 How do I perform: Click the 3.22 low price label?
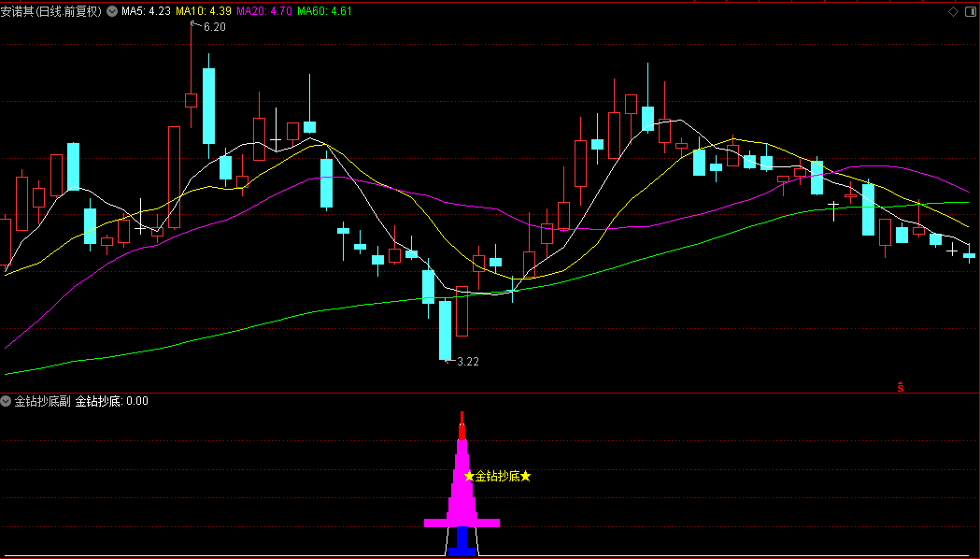tap(467, 362)
